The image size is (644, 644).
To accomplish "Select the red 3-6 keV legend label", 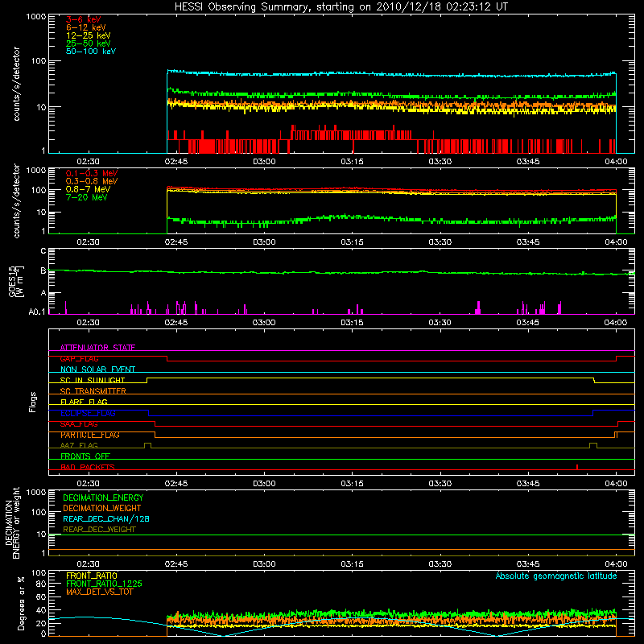I will pyautogui.click(x=84, y=19).
